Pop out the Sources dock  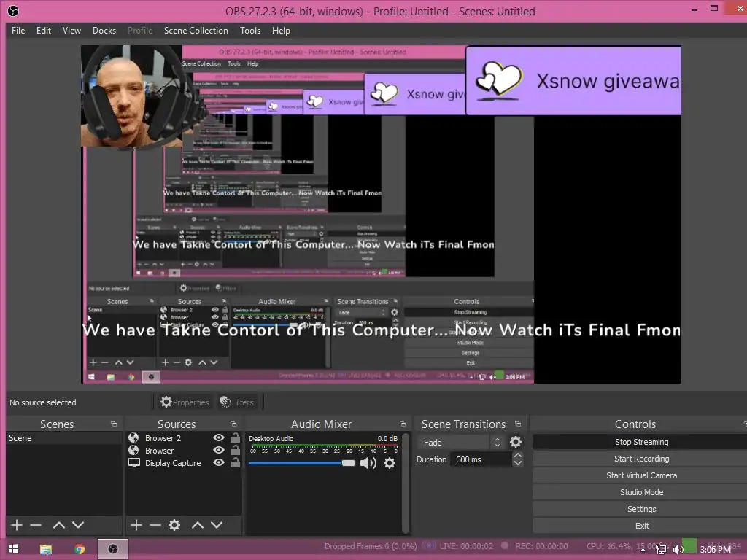click(233, 424)
